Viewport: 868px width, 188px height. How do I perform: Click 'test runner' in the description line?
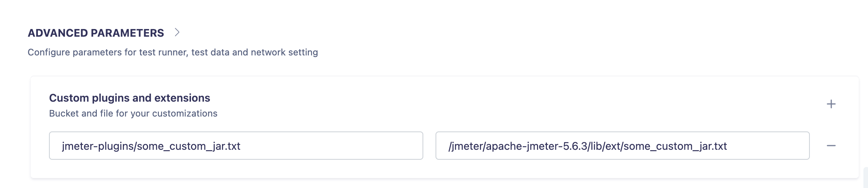(x=163, y=52)
